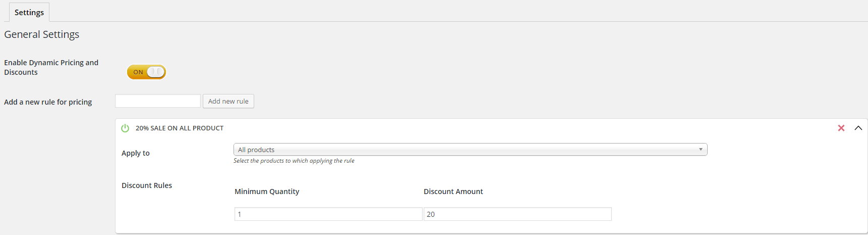The image size is (868, 235).
Task: Click the Add a new rule for pricing label
Action: (48, 102)
